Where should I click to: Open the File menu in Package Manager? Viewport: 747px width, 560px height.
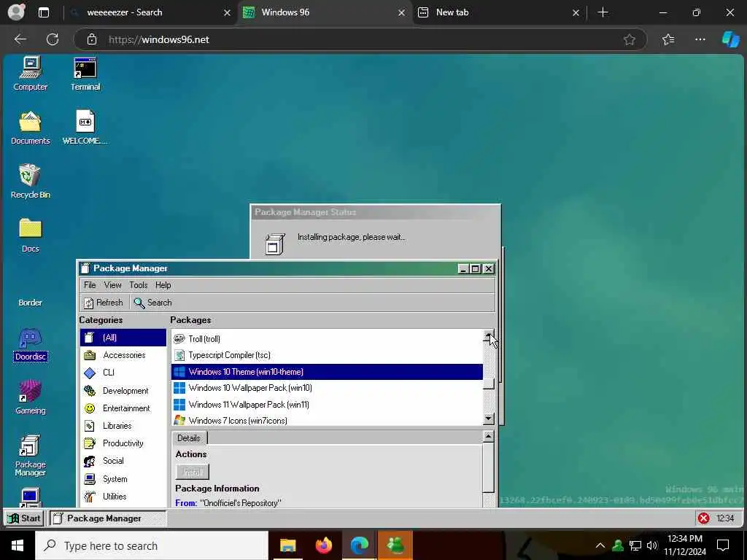(x=90, y=285)
